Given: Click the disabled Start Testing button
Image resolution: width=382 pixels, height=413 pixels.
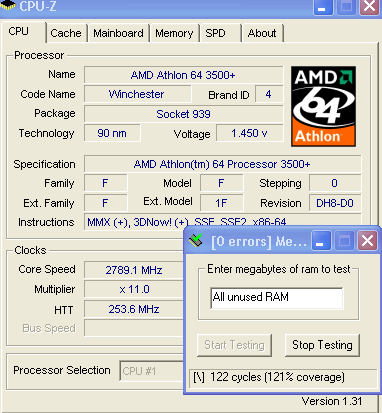Looking at the screenshot, I should (x=234, y=345).
